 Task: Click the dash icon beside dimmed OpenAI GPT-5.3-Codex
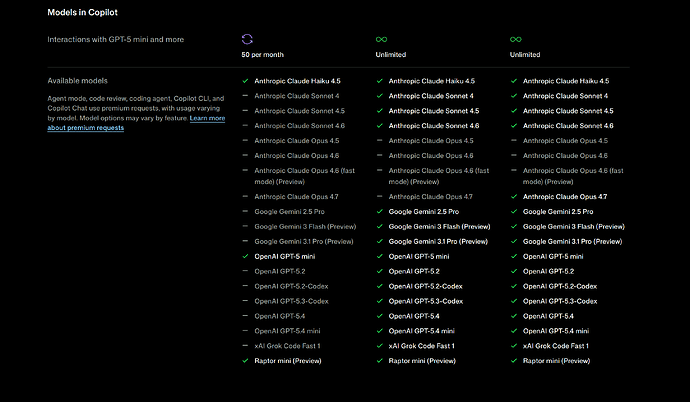point(245,301)
